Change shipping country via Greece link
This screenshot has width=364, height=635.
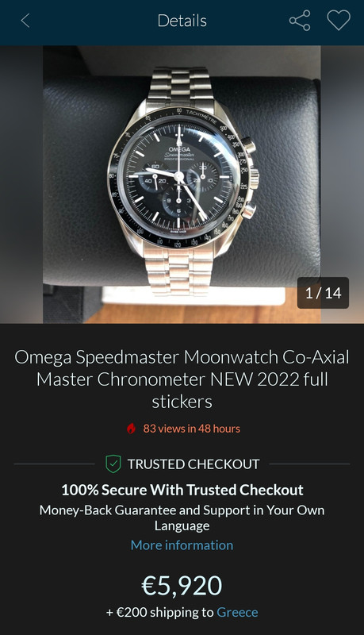(237, 612)
